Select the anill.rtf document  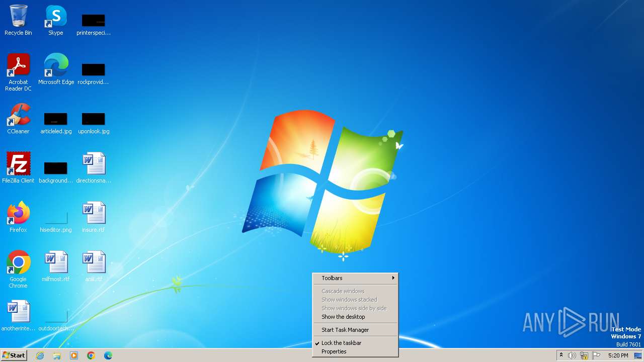pyautogui.click(x=94, y=266)
